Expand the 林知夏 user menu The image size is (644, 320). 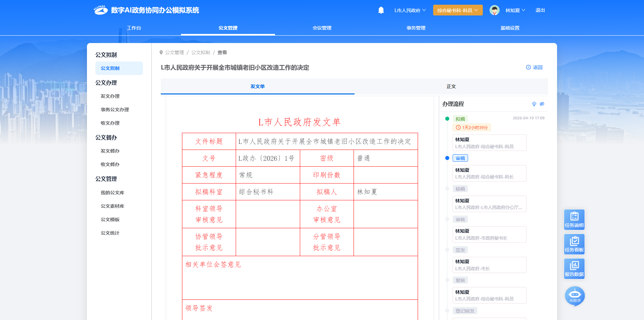click(x=515, y=10)
